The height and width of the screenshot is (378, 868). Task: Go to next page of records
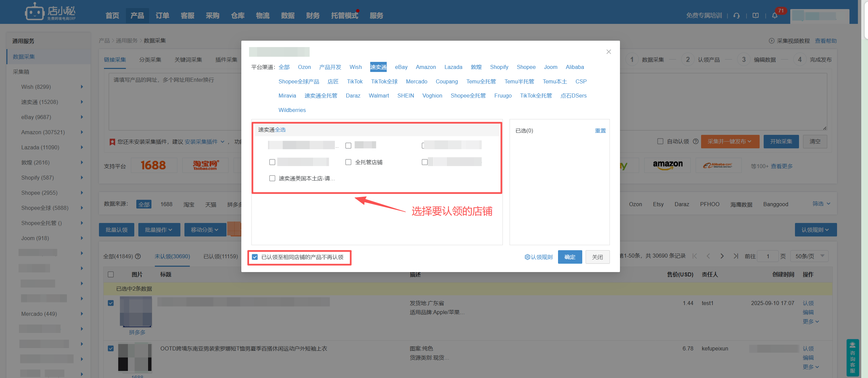pos(722,256)
